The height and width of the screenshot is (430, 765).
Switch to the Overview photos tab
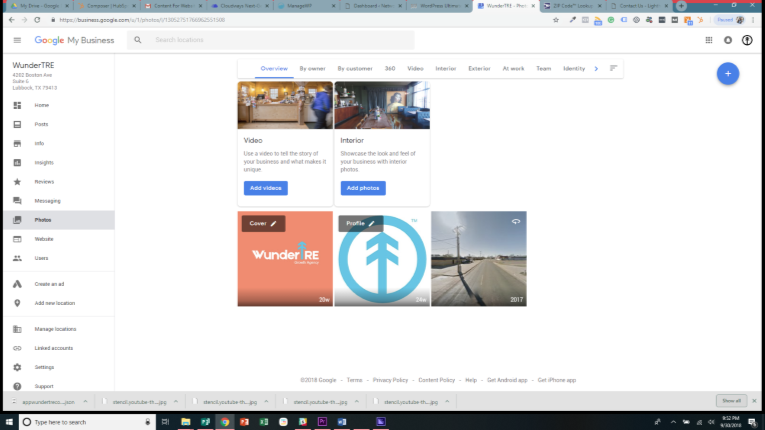click(274, 69)
